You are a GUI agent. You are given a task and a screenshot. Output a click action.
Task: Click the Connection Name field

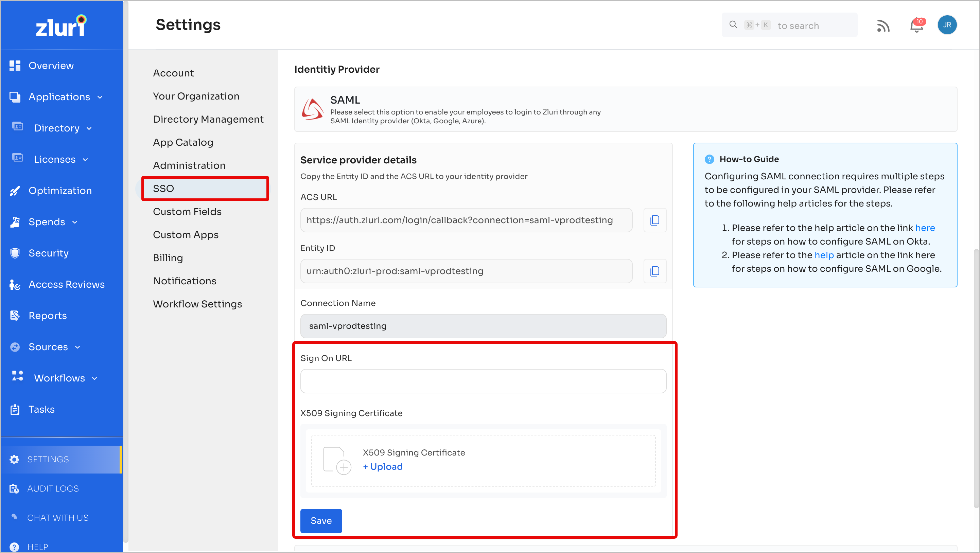(483, 326)
